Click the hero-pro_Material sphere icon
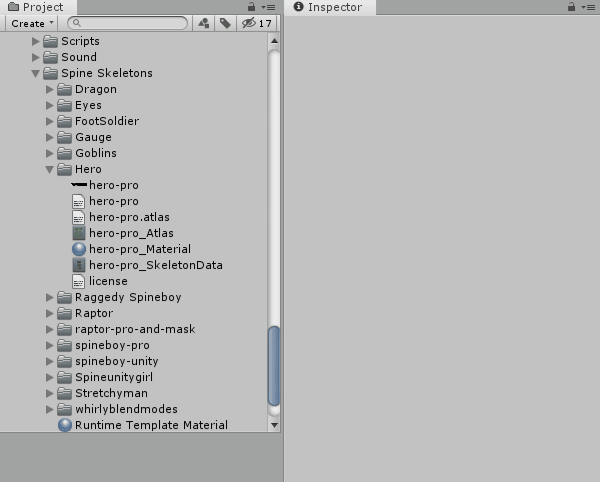This screenshot has width=600, height=482. [x=79, y=249]
